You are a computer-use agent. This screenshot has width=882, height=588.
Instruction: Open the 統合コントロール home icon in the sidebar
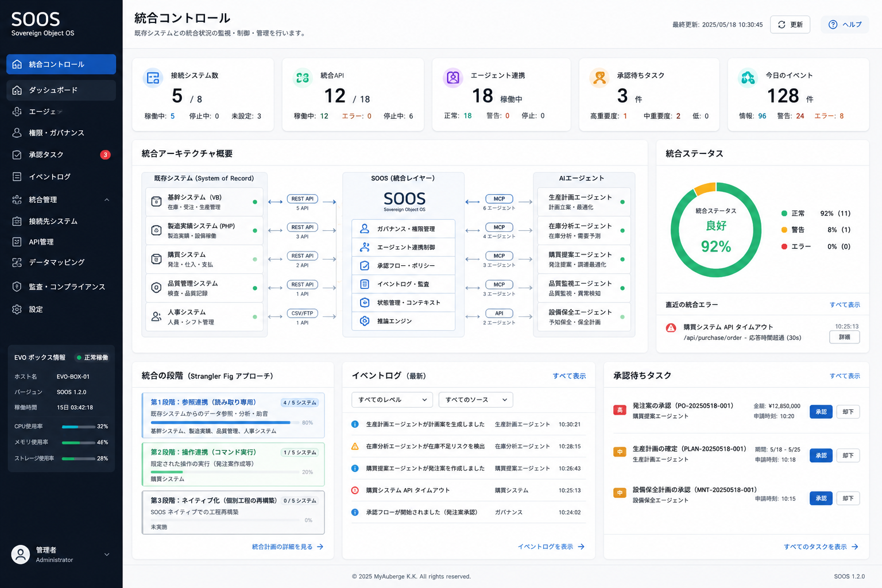point(17,64)
